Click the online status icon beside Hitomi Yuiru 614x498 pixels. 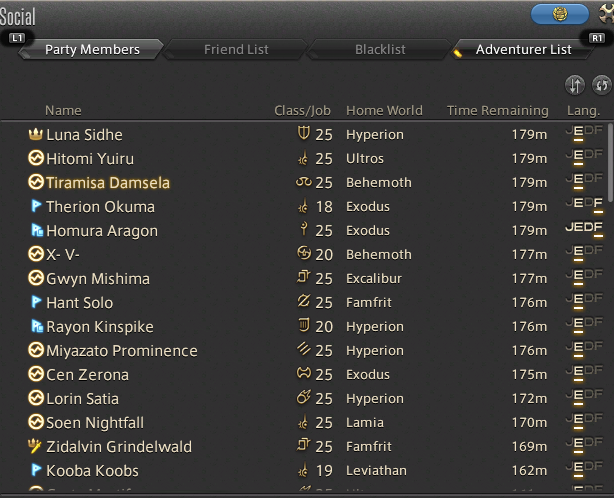(x=36, y=158)
